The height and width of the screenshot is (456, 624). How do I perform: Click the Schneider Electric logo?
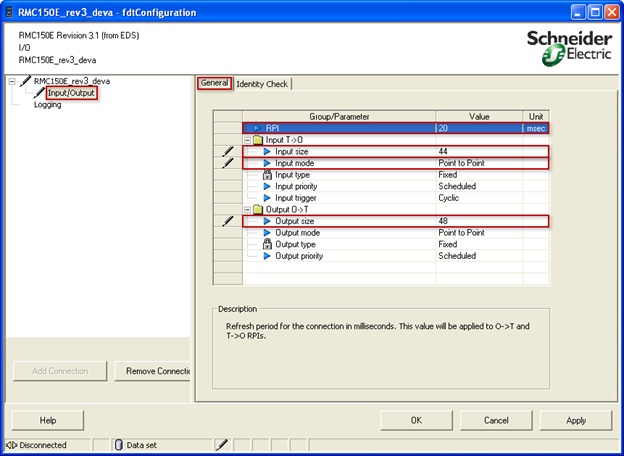[569, 48]
